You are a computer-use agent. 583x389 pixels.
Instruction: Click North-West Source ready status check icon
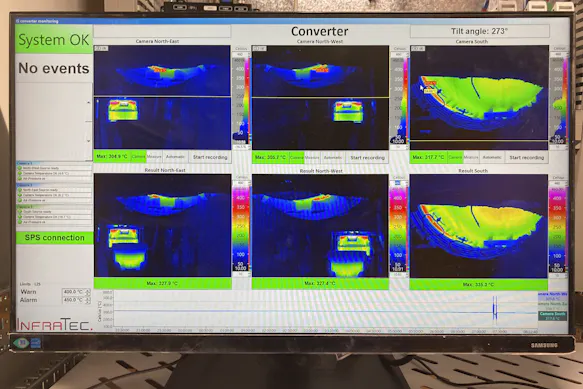pyautogui.click(x=20, y=168)
